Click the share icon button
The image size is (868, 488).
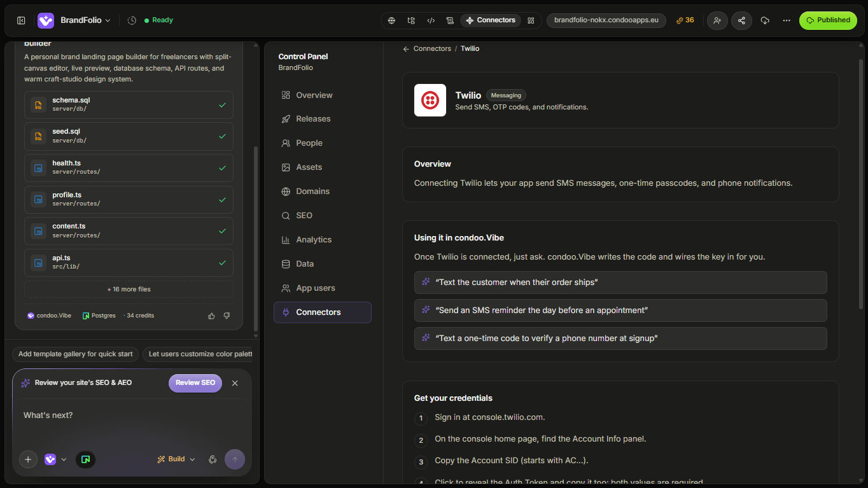[741, 20]
